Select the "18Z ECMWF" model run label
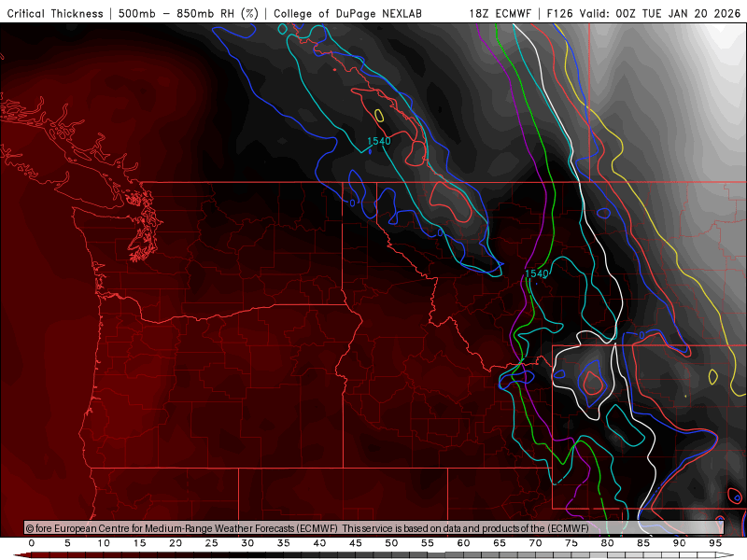Image resolution: width=747 pixels, height=560 pixels. point(500,13)
